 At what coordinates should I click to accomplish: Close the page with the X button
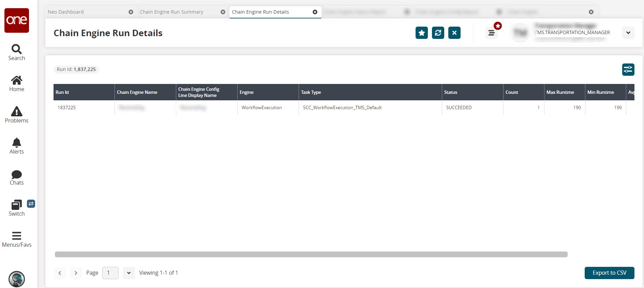click(454, 33)
